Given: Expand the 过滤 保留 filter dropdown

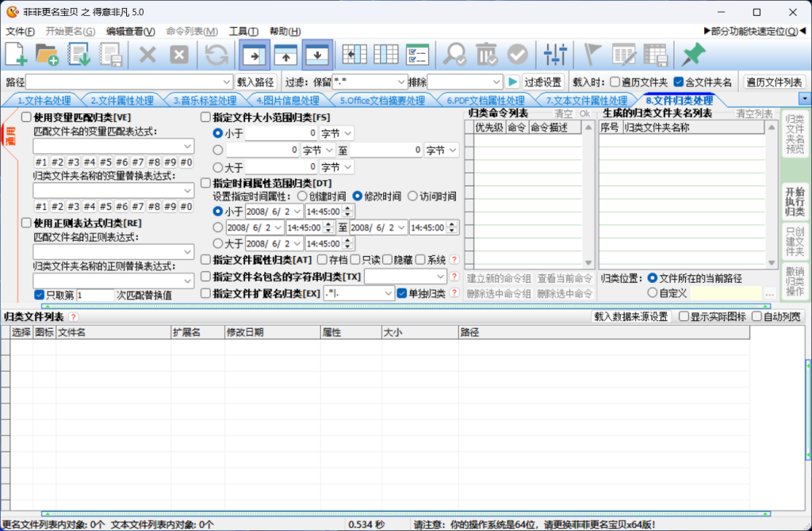Looking at the screenshot, I should coord(401,82).
